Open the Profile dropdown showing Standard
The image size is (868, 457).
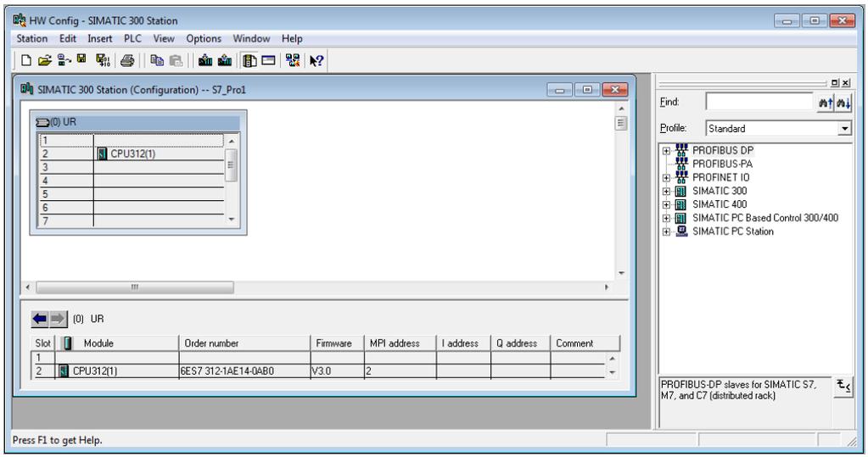pos(843,128)
